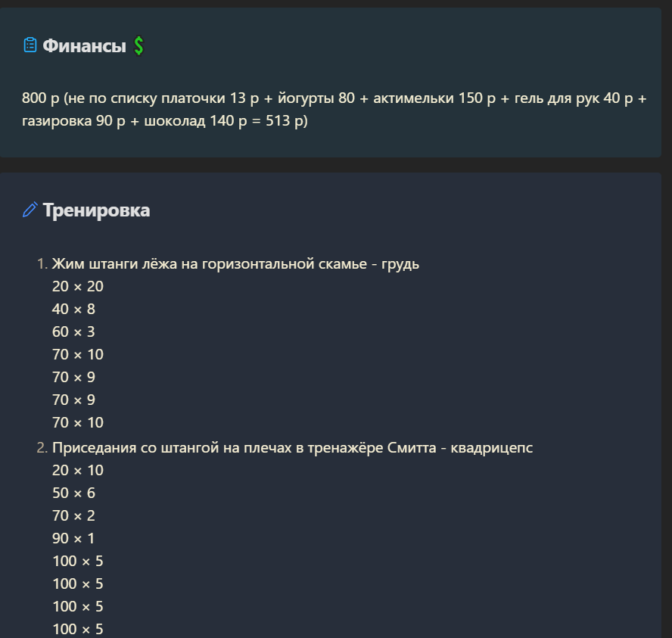Select the exercise Приседания со штангой

[x=292, y=447]
